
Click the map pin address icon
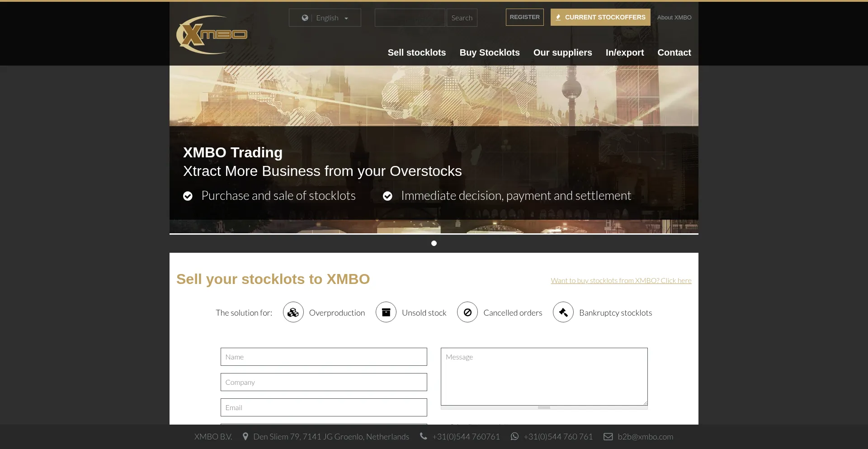coord(245,436)
